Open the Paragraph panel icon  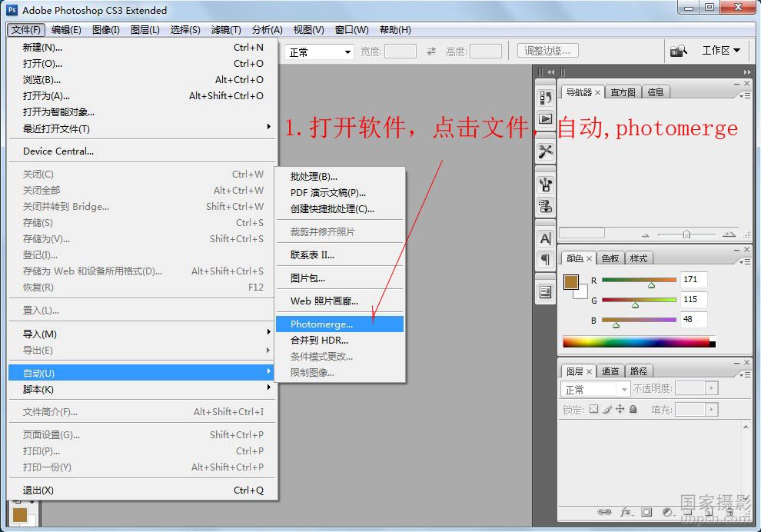545,259
